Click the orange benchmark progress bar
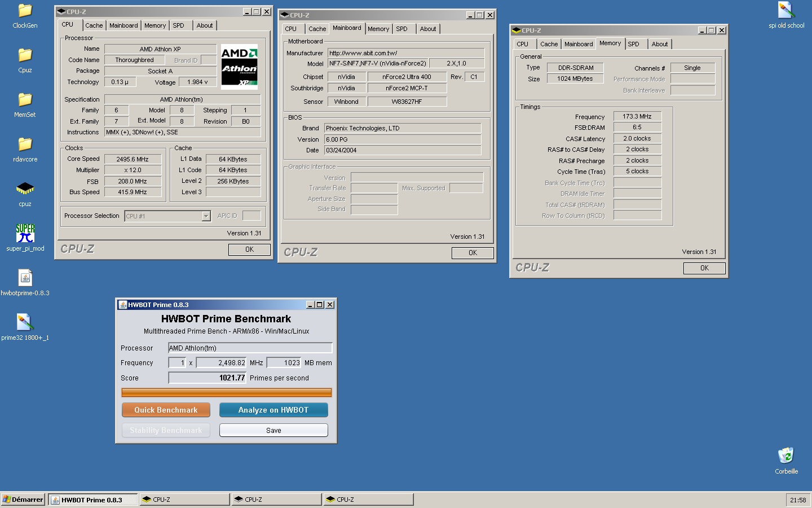Image resolution: width=812 pixels, height=508 pixels. (227, 392)
